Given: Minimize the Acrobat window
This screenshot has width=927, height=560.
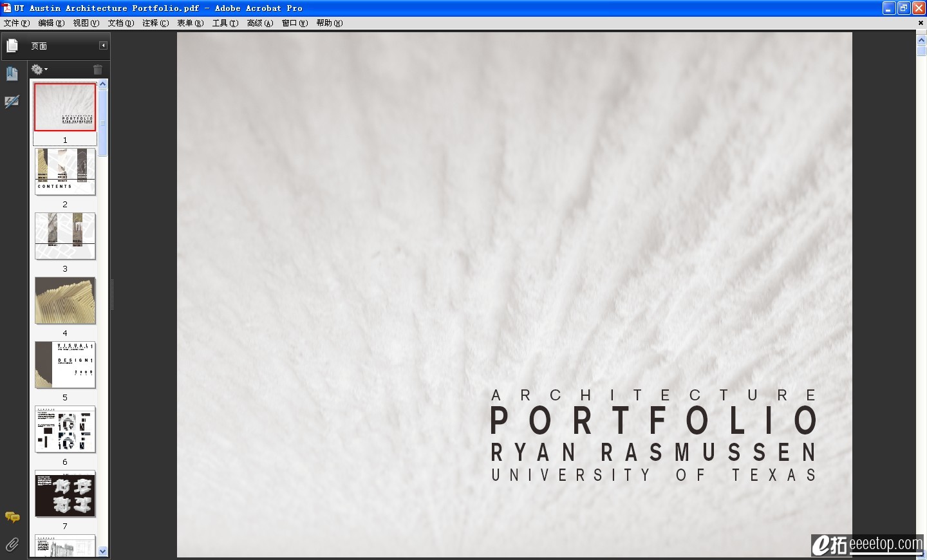Looking at the screenshot, I should point(889,8).
